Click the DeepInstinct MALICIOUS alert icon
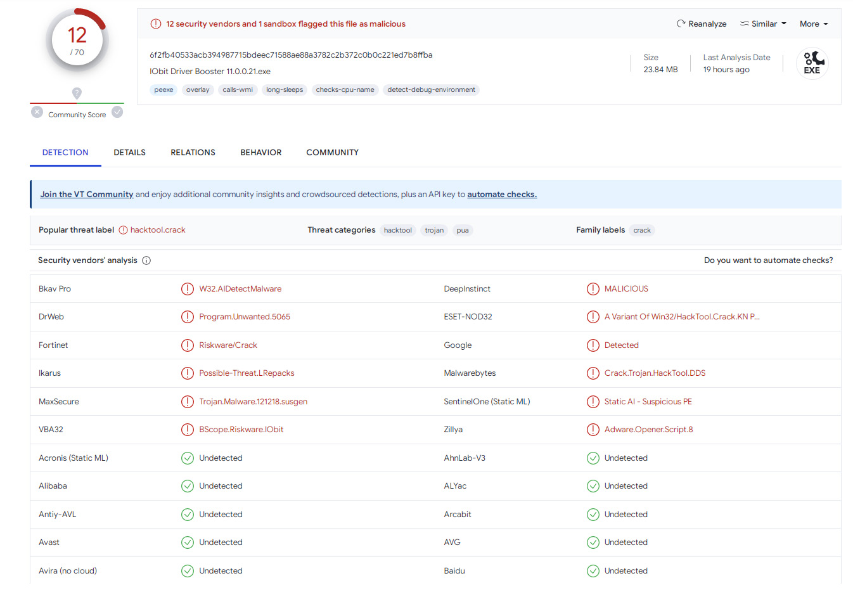Screen dimensions: 853x616 (x=593, y=289)
